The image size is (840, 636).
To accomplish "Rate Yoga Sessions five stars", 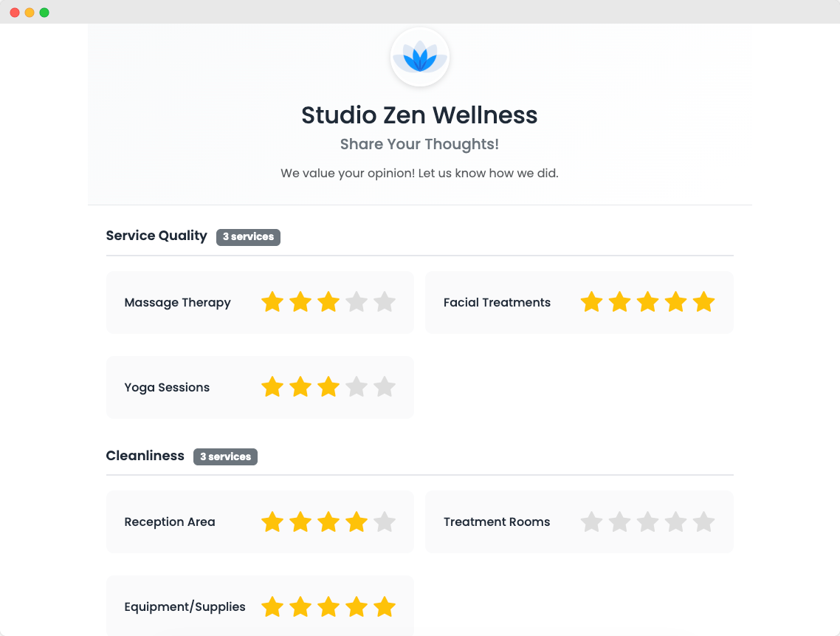I will pos(385,387).
